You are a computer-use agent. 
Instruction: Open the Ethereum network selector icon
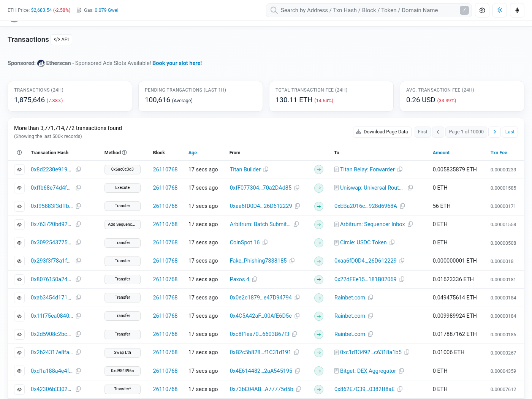coord(517,10)
